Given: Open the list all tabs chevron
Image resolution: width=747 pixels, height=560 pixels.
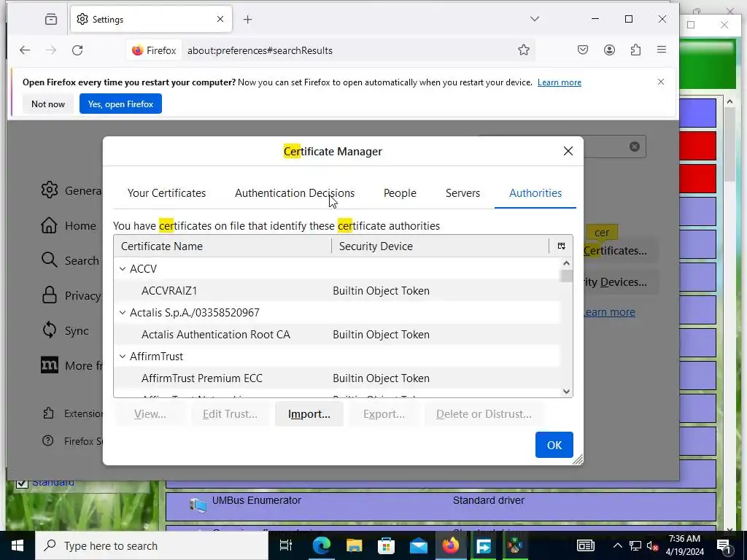Looking at the screenshot, I should [x=535, y=19].
